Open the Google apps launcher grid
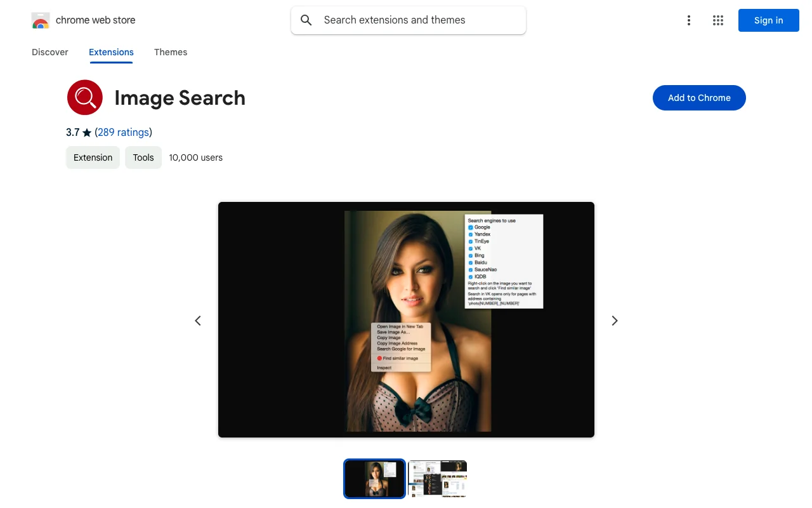 717,20
